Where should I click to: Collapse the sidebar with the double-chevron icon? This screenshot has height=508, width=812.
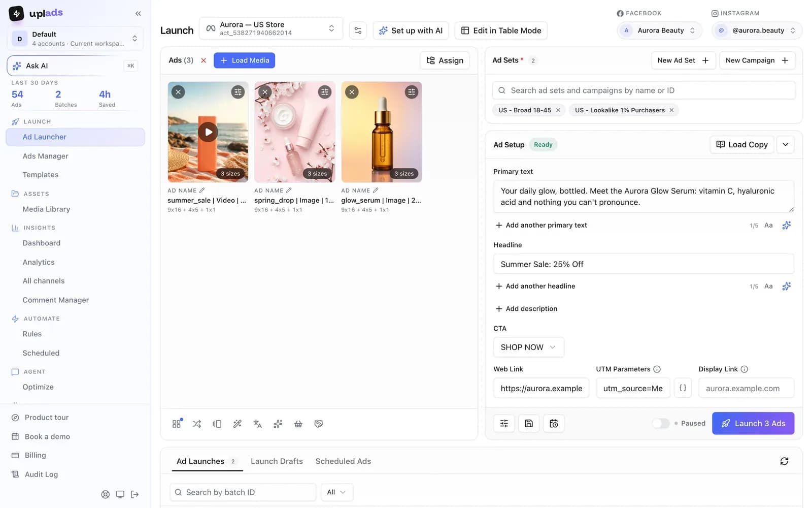tap(138, 14)
